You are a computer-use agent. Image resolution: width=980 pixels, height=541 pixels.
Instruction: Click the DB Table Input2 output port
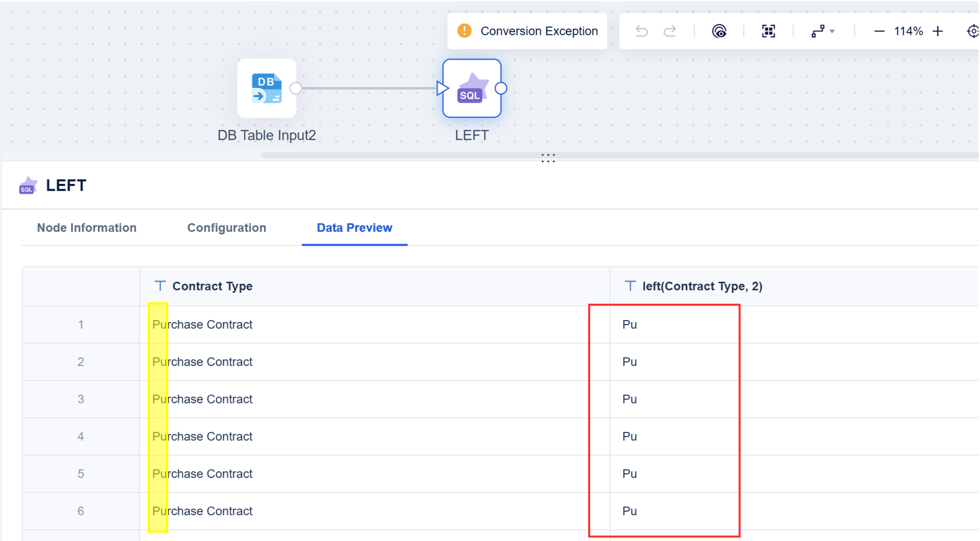coord(295,88)
